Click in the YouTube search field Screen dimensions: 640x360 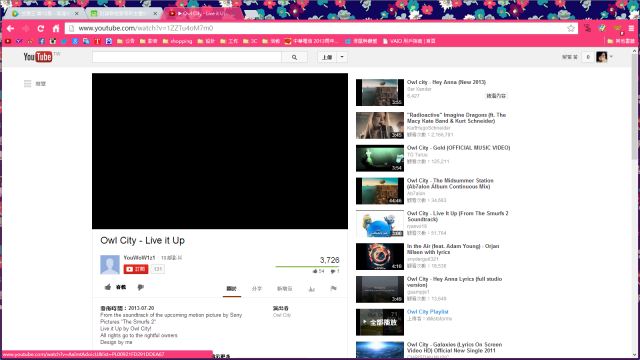click(x=187, y=57)
